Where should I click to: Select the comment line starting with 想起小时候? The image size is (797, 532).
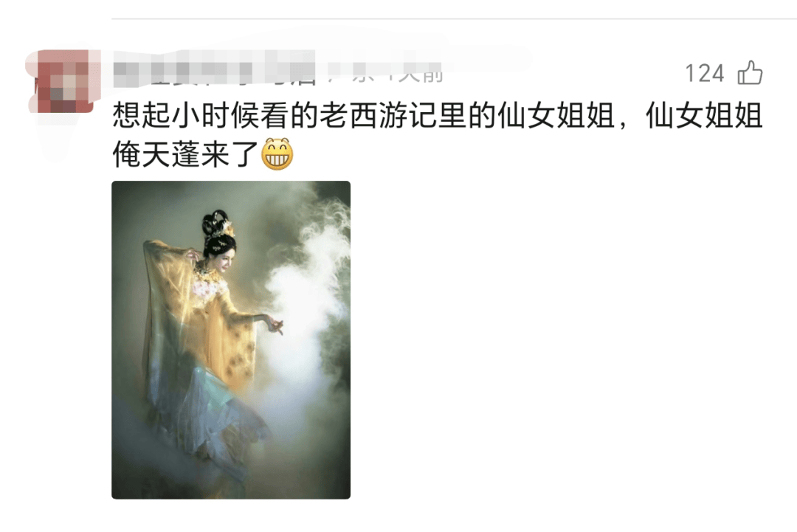point(437,115)
